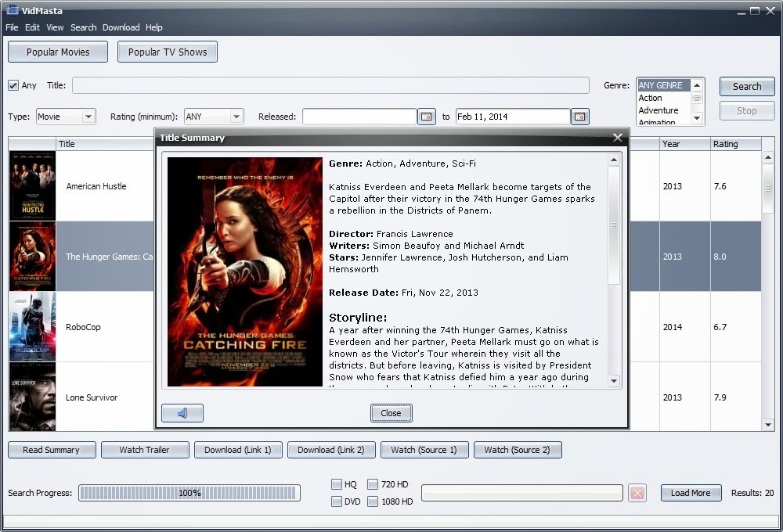The width and height of the screenshot is (783, 532).
Task: Click Download (Link 2) button
Action: (x=331, y=450)
